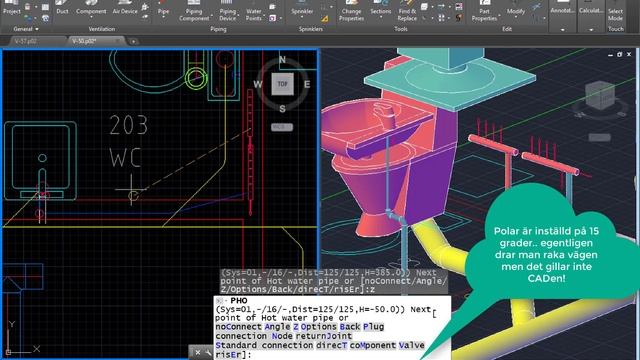Select the Duct drawing tool
The image size is (640, 360).
click(x=62, y=7)
